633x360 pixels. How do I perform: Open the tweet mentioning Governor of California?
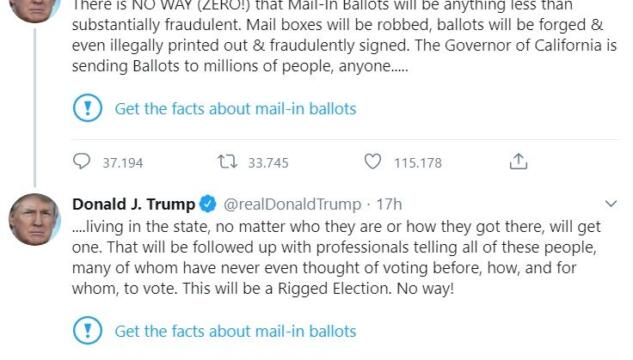tap(344, 37)
